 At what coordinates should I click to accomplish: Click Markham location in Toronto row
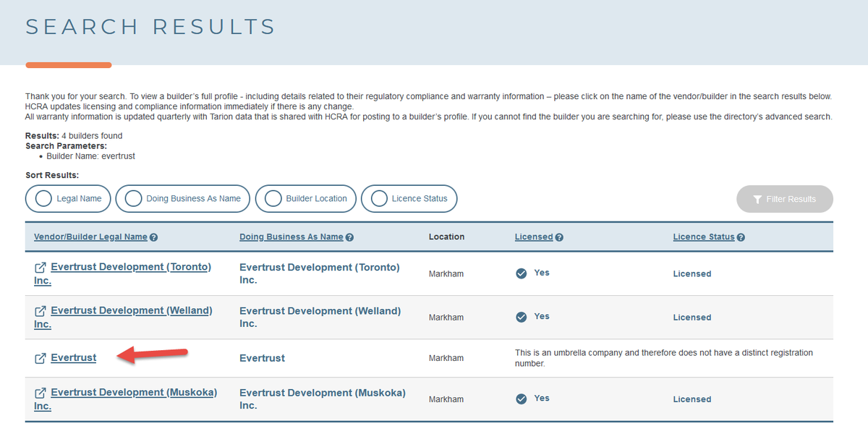tap(446, 274)
